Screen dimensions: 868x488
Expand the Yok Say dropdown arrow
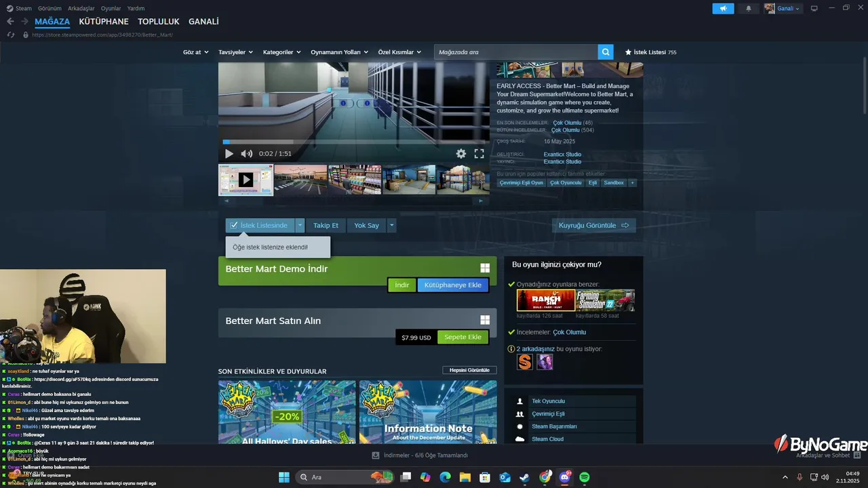[392, 225]
